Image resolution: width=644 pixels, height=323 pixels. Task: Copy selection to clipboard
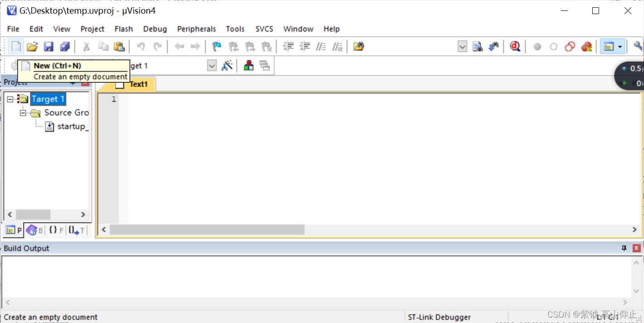click(103, 46)
